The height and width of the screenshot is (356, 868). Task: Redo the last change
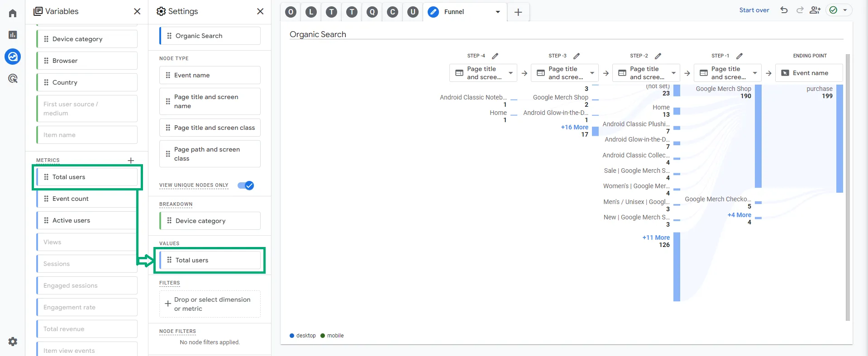(x=800, y=10)
